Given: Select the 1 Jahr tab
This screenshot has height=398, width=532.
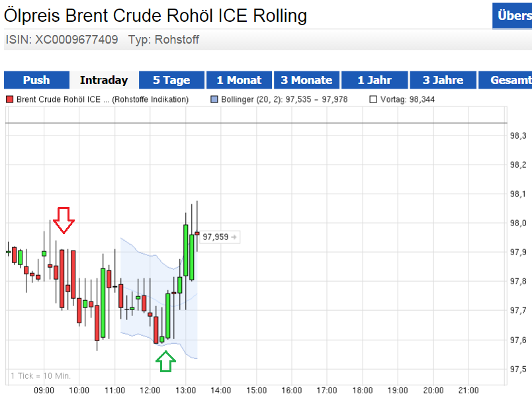Looking at the screenshot, I should 375,80.
